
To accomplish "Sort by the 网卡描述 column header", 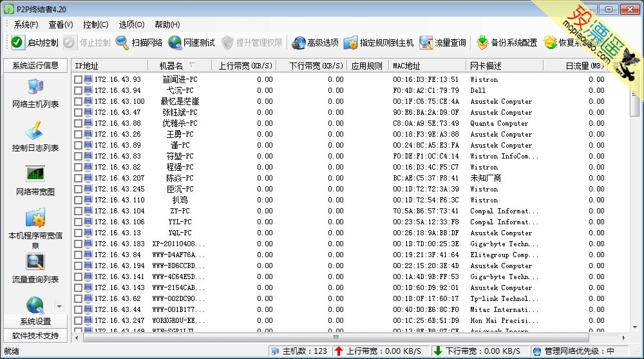I will (504, 66).
